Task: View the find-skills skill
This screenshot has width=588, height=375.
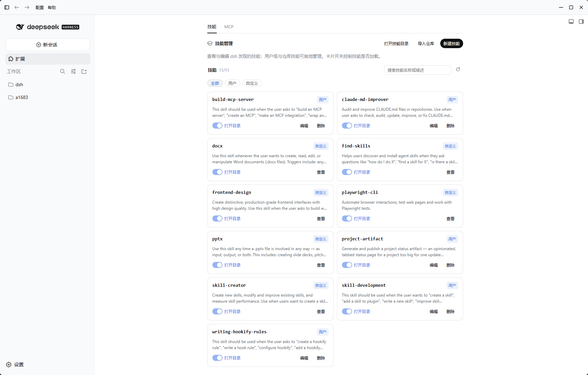Action: 451,172
